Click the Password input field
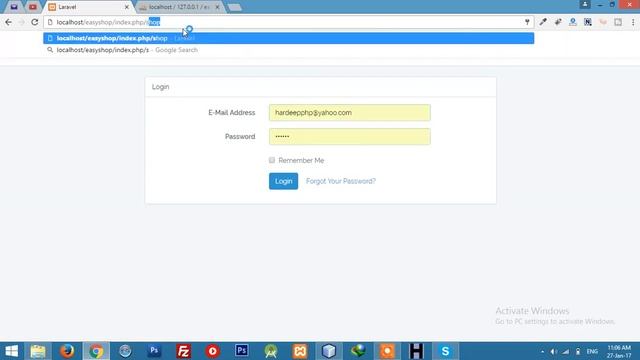 [349, 137]
